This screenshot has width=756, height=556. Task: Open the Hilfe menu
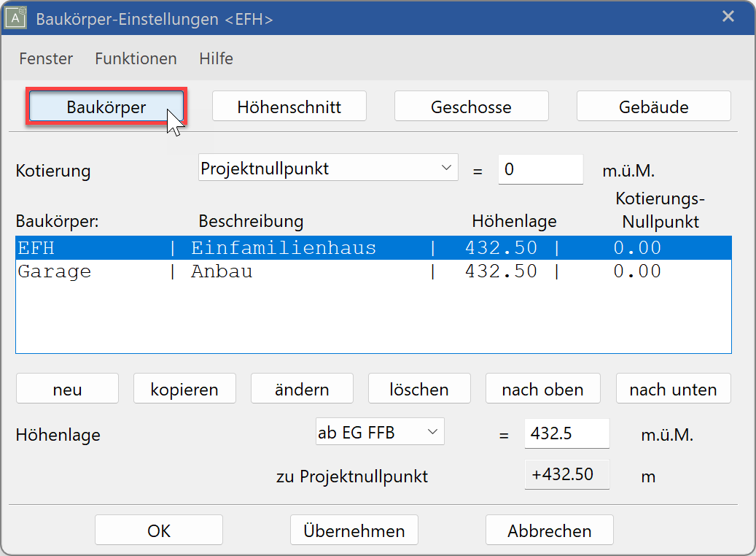(216, 58)
